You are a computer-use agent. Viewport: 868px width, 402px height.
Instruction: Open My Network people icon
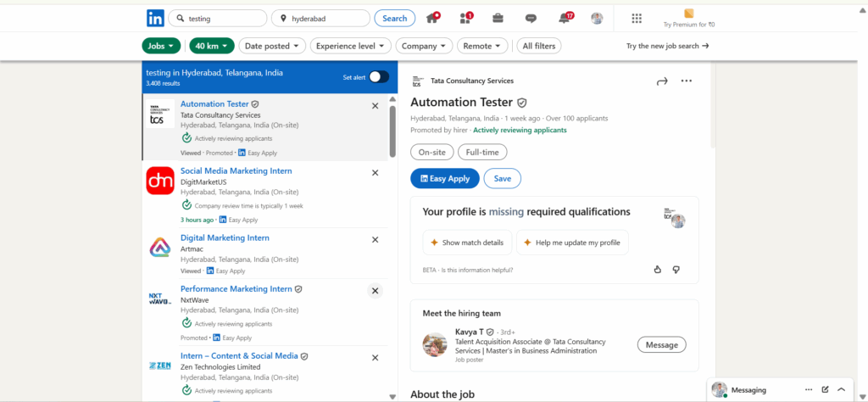465,18
